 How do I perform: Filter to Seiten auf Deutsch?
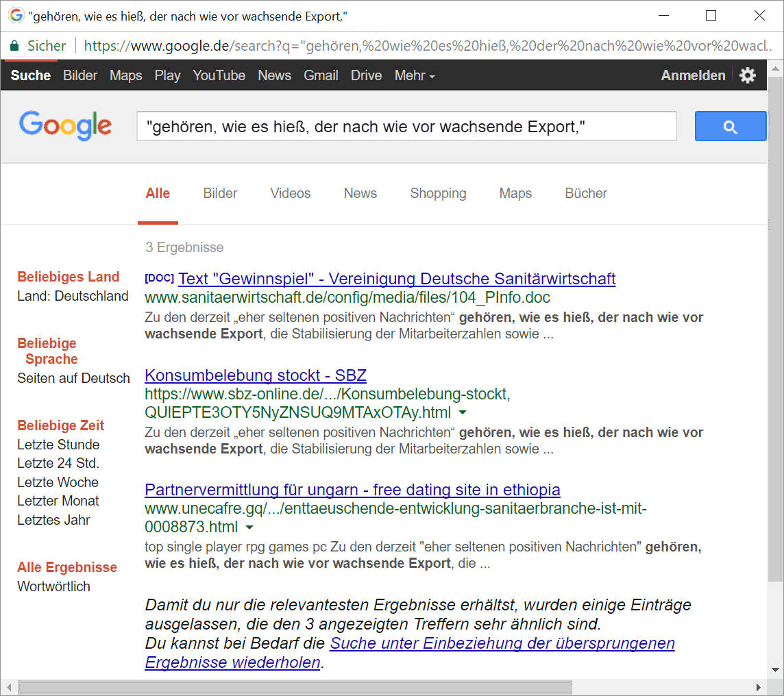[73, 378]
